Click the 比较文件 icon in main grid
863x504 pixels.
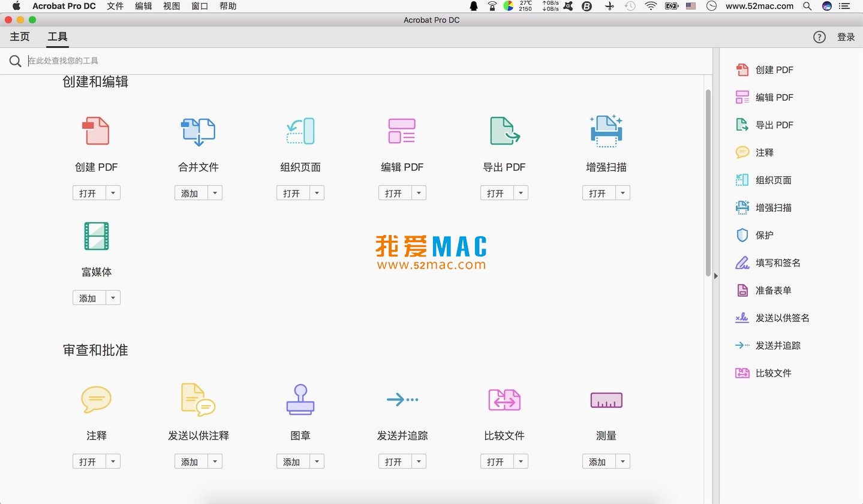(504, 400)
